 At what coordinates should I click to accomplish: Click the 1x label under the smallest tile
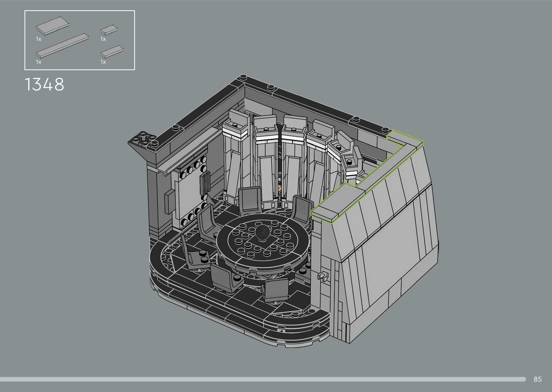pyautogui.click(x=103, y=39)
